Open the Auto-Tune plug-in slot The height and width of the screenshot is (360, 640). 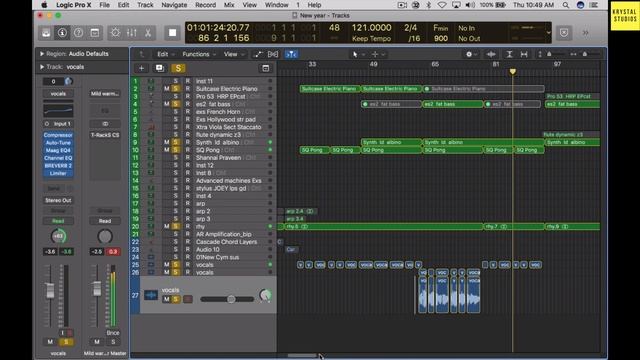(x=58, y=143)
